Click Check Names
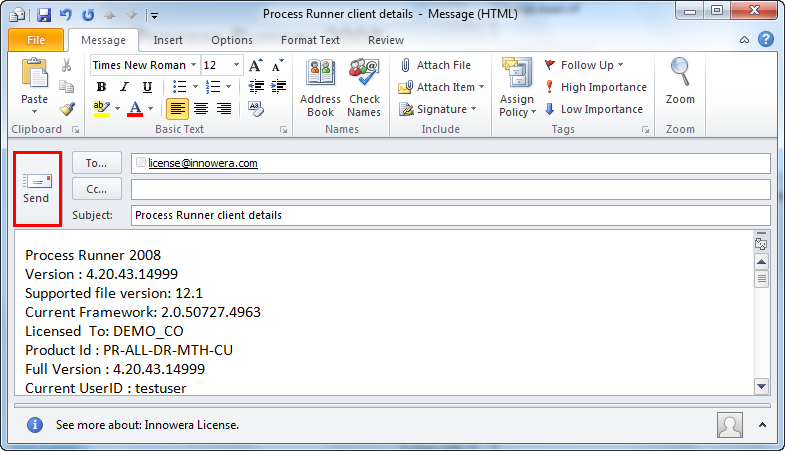785x451 pixels. coord(364,88)
